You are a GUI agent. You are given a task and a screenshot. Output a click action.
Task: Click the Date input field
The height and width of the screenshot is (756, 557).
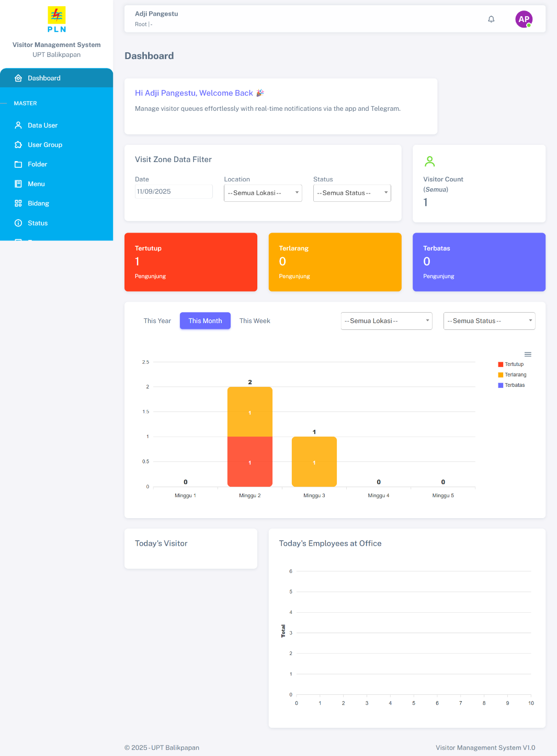(174, 192)
